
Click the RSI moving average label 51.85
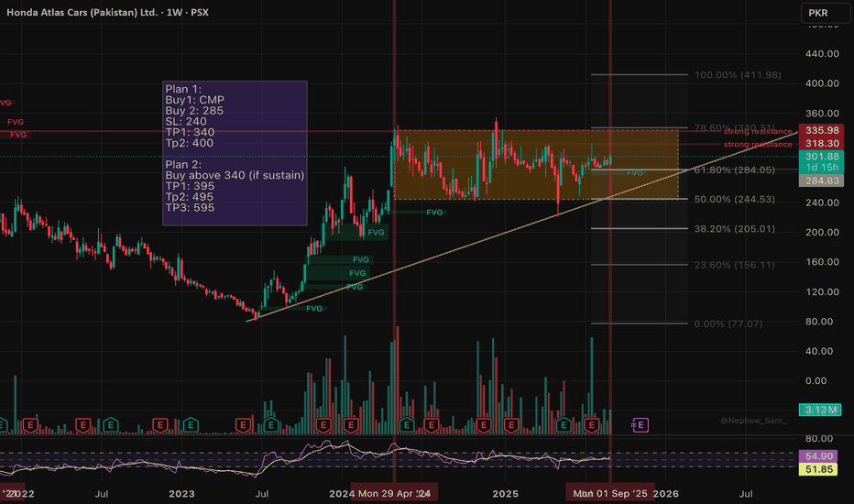pos(819,469)
